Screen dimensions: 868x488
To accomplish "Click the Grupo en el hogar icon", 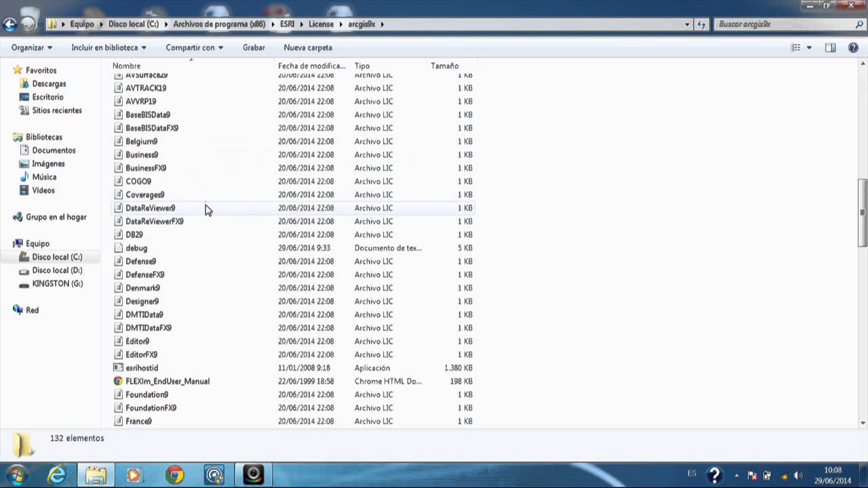I will click(18, 217).
